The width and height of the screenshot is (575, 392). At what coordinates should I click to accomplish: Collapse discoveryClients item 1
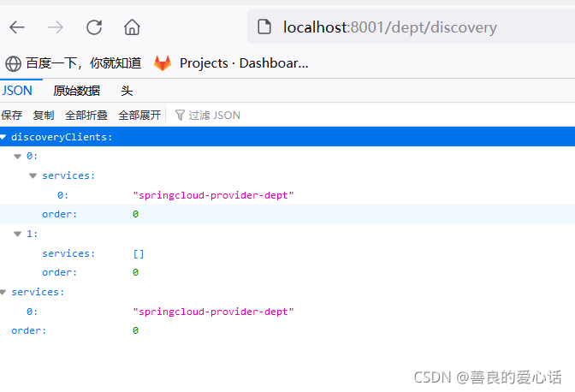tap(17, 234)
